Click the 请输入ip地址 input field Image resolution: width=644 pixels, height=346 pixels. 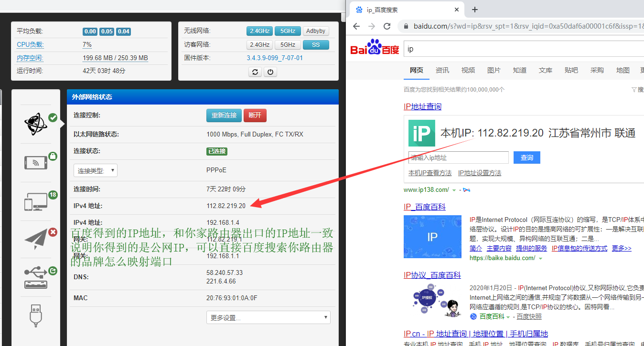[x=459, y=157]
